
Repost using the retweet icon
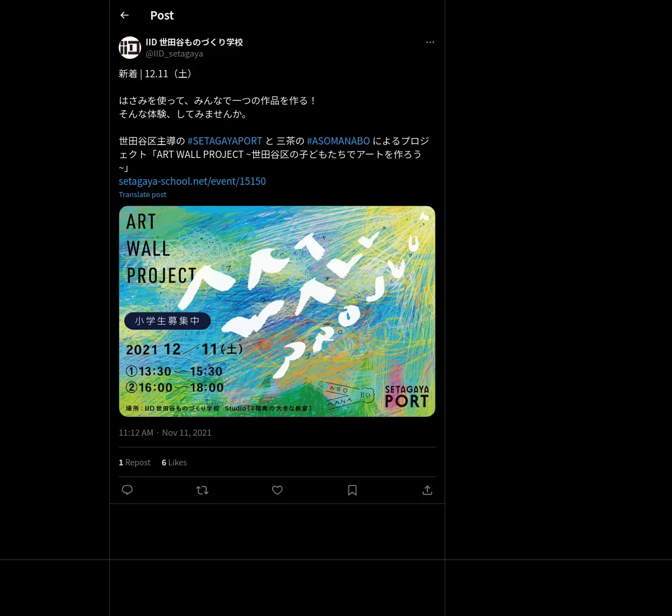pos(202,490)
